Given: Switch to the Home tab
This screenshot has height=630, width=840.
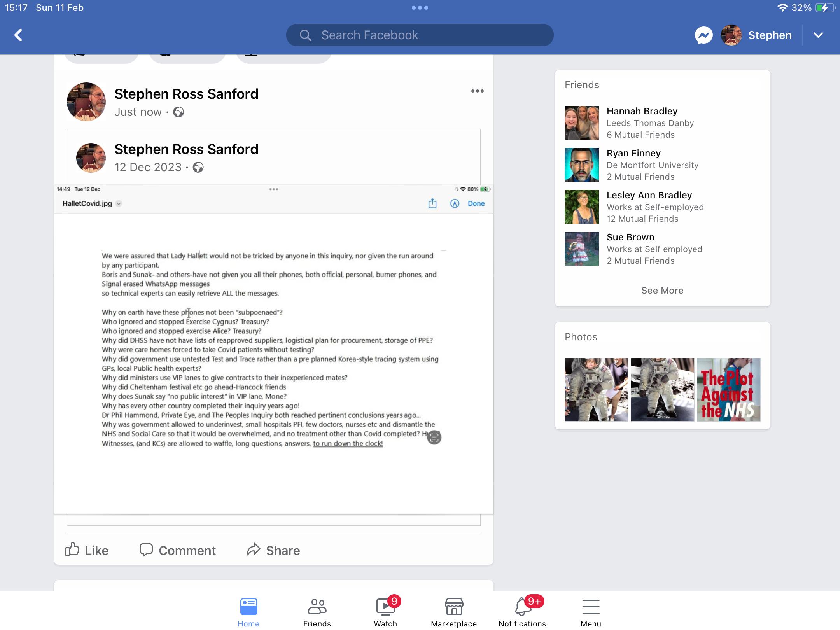Looking at the screenshot, I should (x=248, y=612).
